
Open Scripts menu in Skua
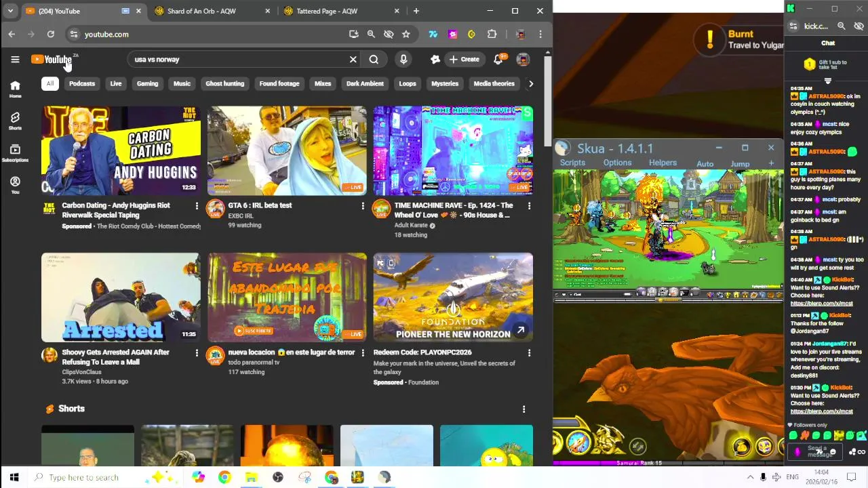pos(572,163)
